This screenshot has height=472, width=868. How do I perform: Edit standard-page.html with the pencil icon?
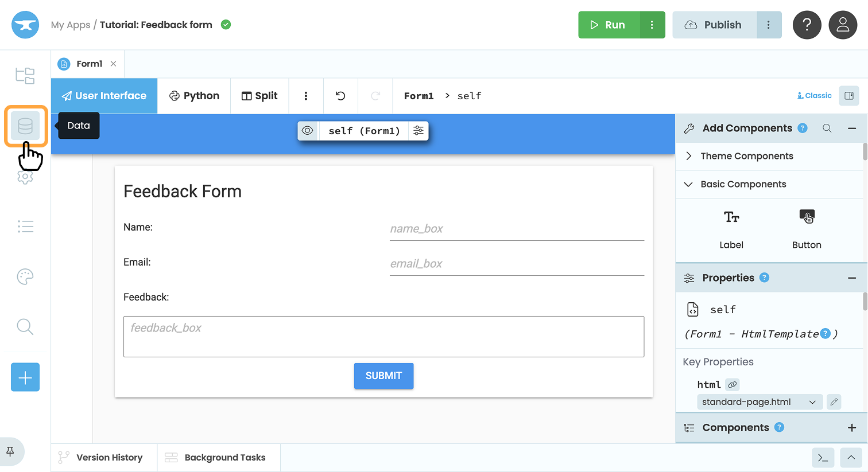coord(834,401)
